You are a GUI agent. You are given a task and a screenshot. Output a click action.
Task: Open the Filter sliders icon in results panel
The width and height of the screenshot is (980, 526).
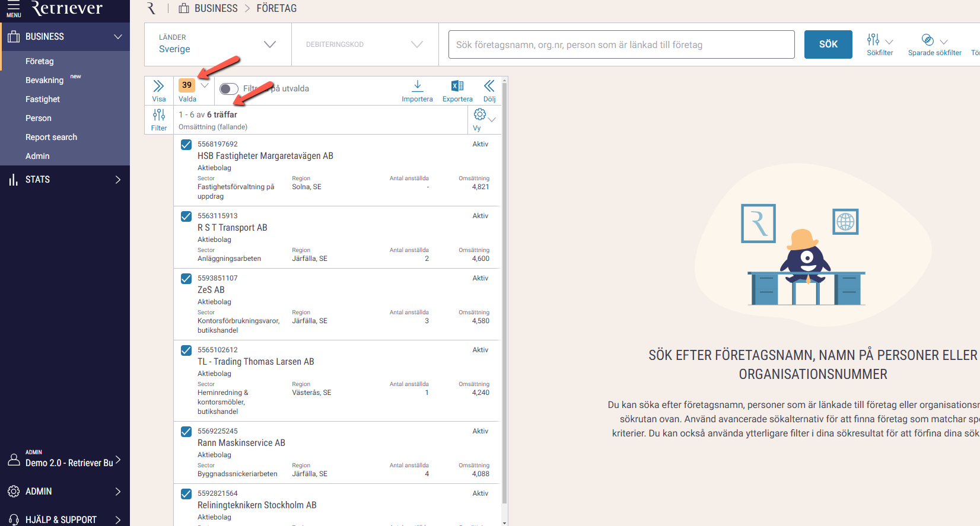coord(159,115)
